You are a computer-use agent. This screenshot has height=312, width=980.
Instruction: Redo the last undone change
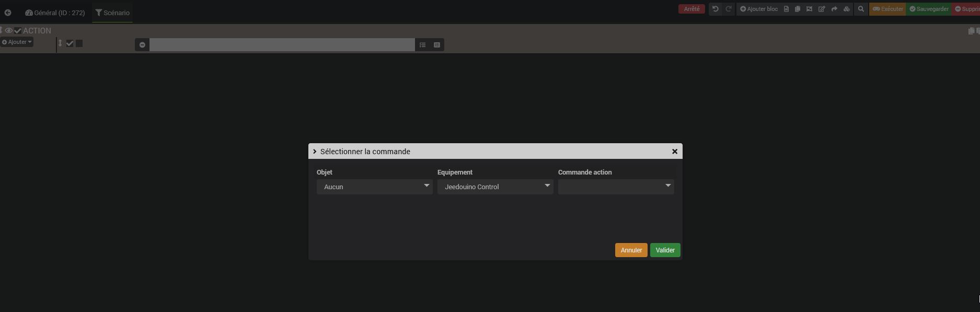(x=728, y=9)
